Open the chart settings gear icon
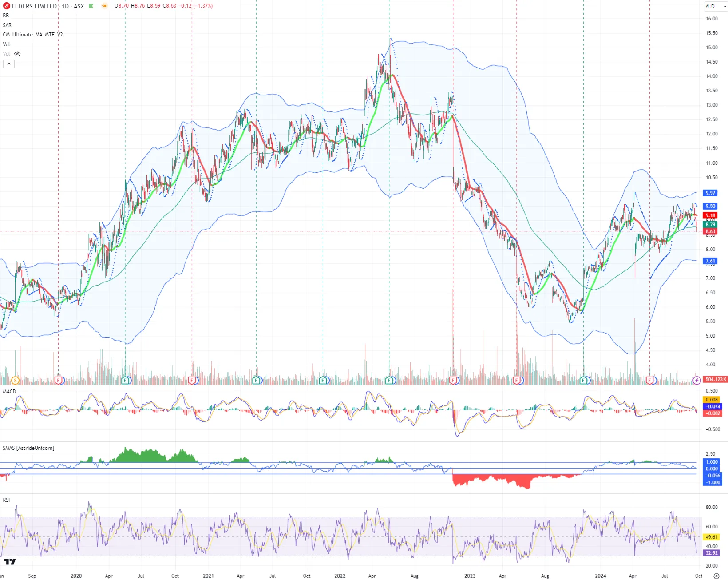 click(x=716, y=576)
